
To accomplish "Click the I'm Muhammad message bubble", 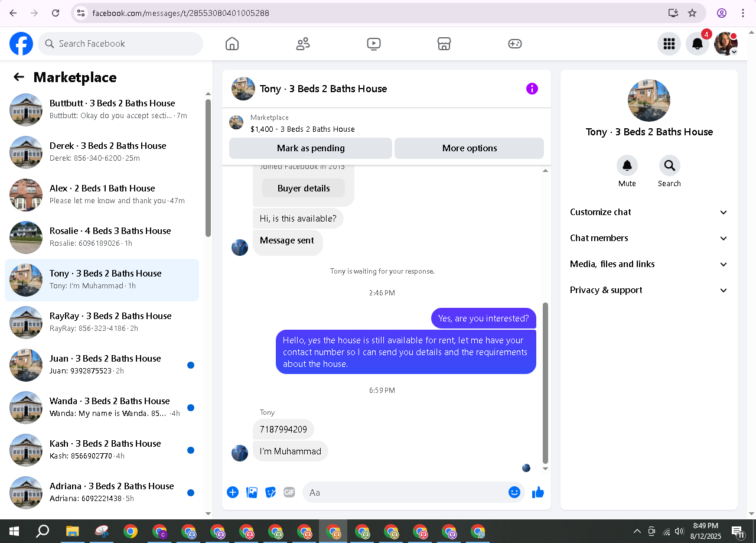I will tap(291, 451).
